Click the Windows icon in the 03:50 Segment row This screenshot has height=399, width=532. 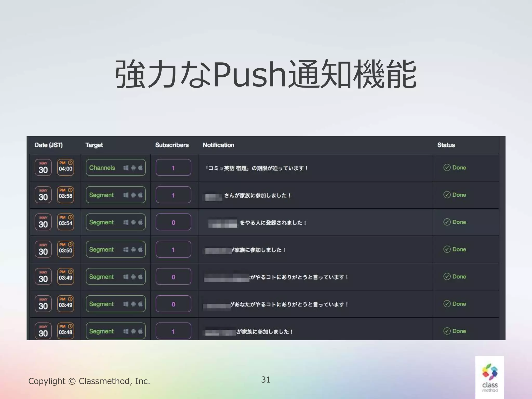[126, 250]
